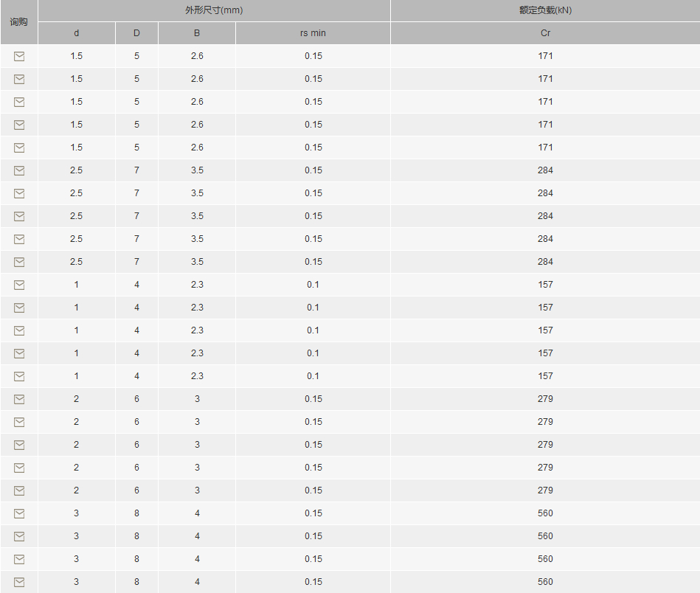Click the envelope icon on the bottom visible row
This screenshot has height=593, width=700.
coord(19,582)
